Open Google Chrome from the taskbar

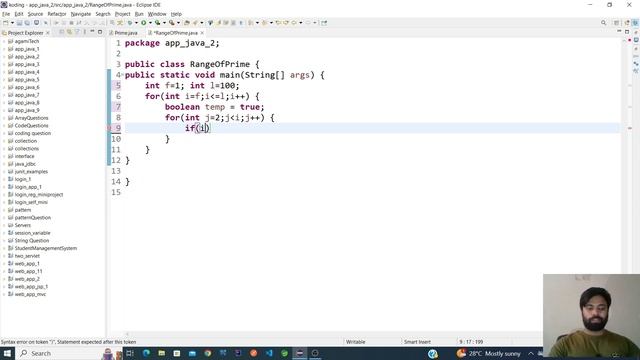tap(208, 353)
